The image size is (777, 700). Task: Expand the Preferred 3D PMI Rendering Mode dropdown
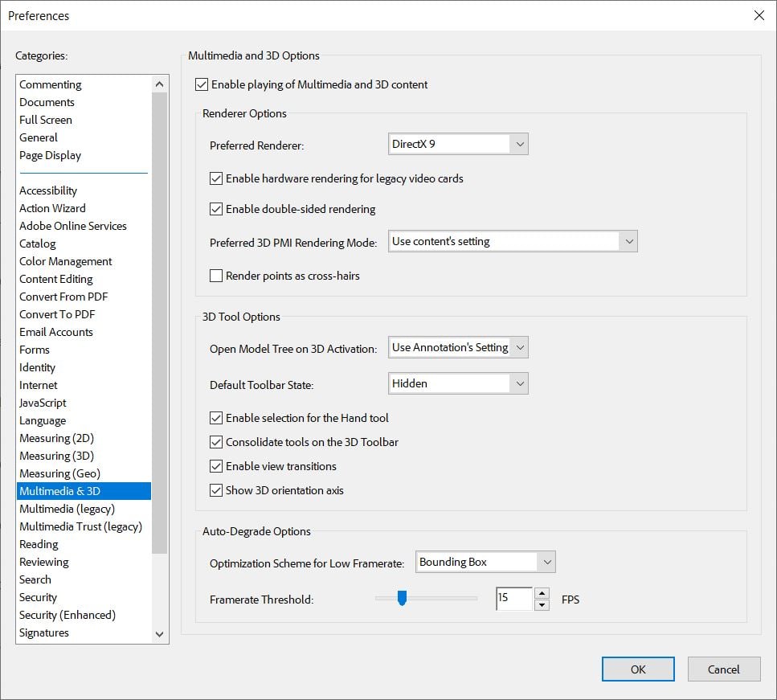click(629, 240)
